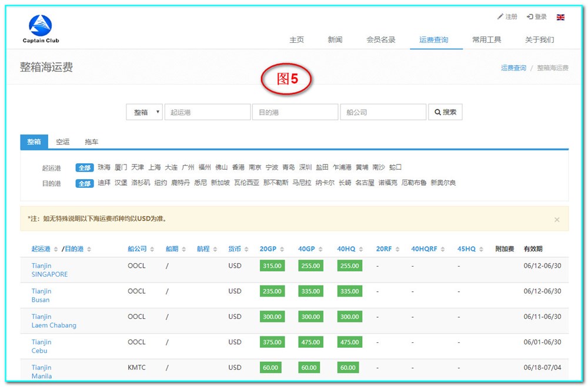Open the 整箱 type dropdown
This screenshot has height=387, width=588.
pyautogui.click(x=145, y=112)
